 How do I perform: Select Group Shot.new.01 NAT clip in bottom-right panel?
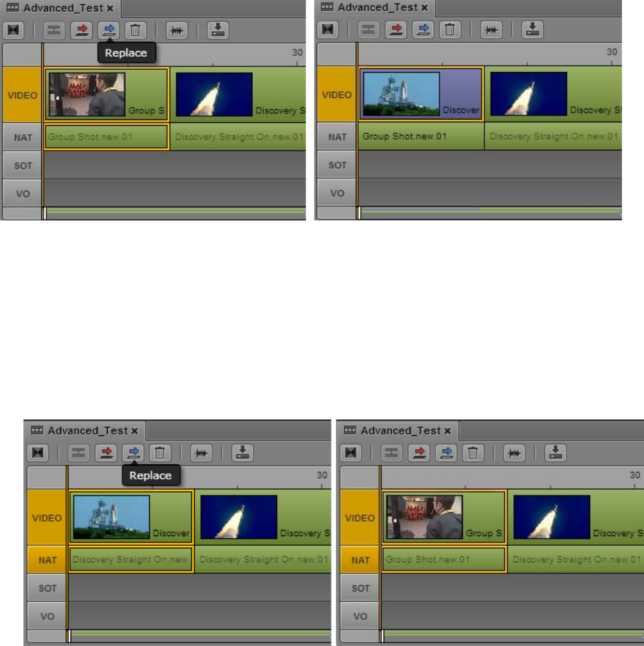coord(444,560)
